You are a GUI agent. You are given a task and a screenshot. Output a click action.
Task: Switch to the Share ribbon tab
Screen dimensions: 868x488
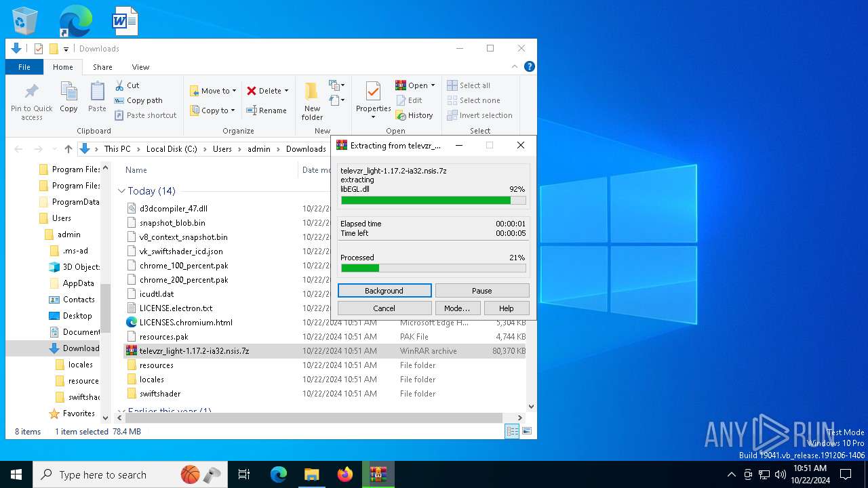tap(102, 67)
